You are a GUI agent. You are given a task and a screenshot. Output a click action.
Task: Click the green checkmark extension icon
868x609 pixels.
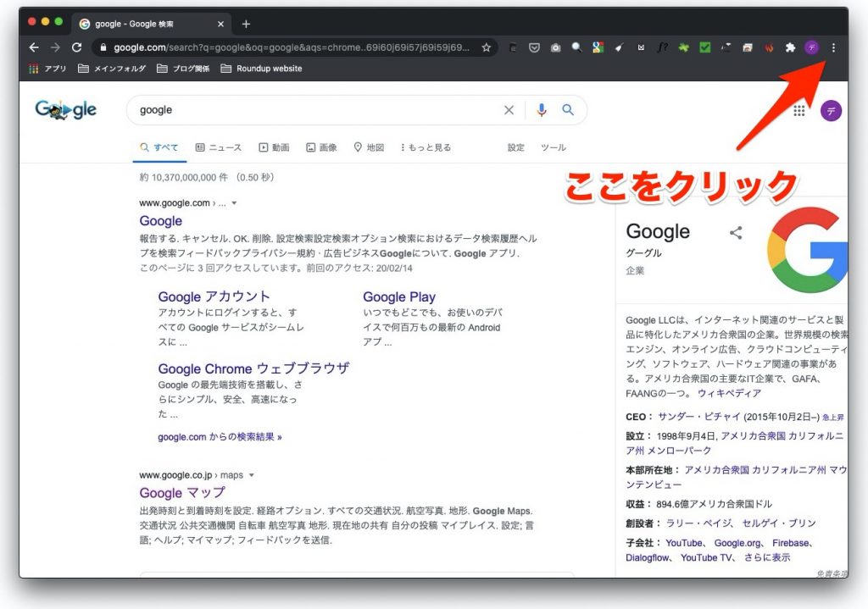704,47
